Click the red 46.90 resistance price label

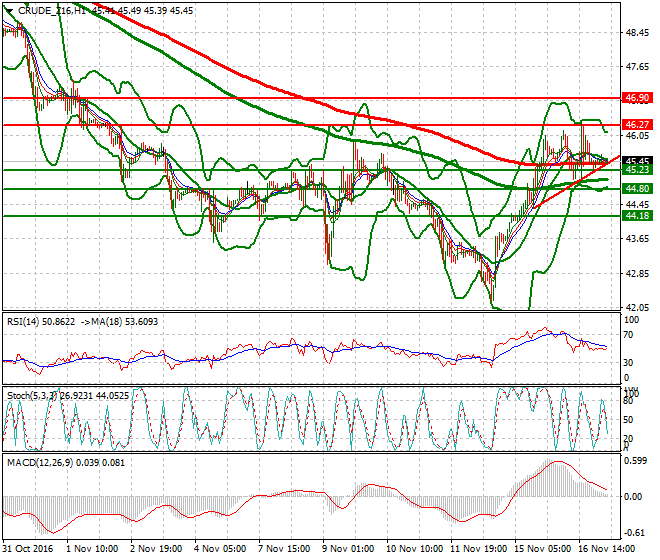[x=637, y=98]
